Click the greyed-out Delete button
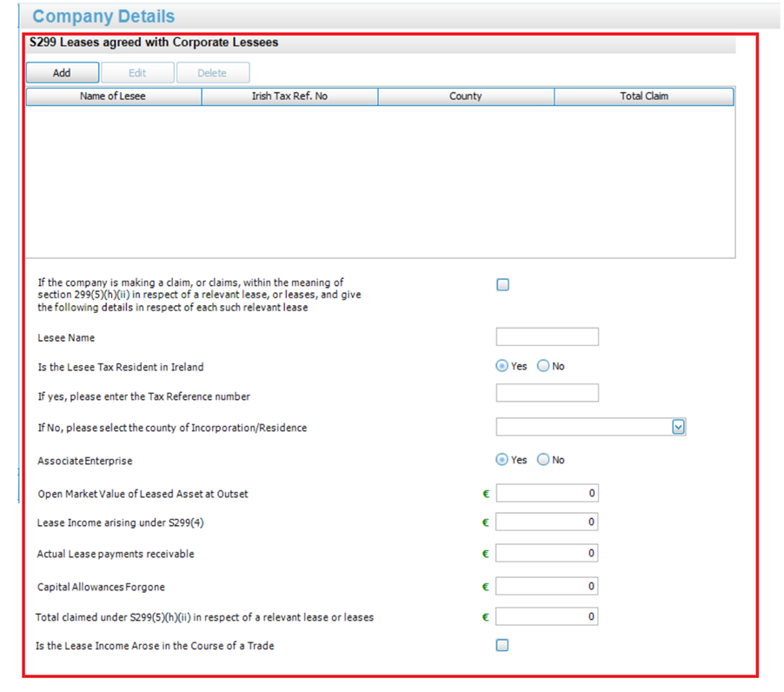 tap(212, 72)
